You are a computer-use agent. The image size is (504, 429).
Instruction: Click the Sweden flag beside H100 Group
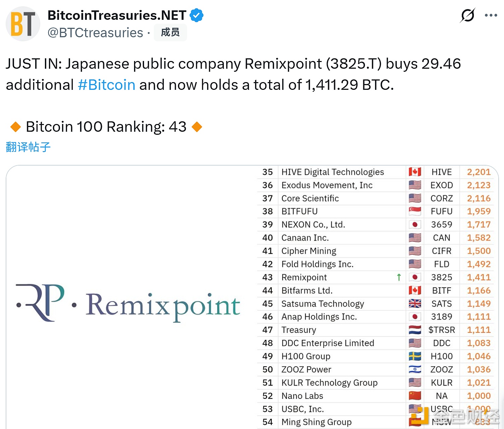415,356
